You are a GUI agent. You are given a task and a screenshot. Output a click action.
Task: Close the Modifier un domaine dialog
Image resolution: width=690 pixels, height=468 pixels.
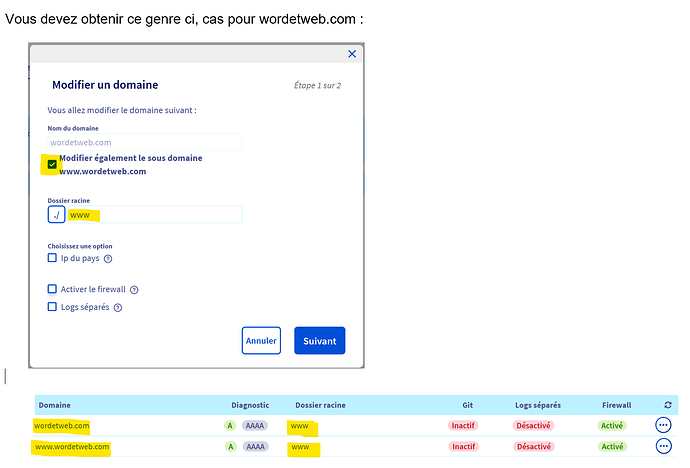pos(352,54)
